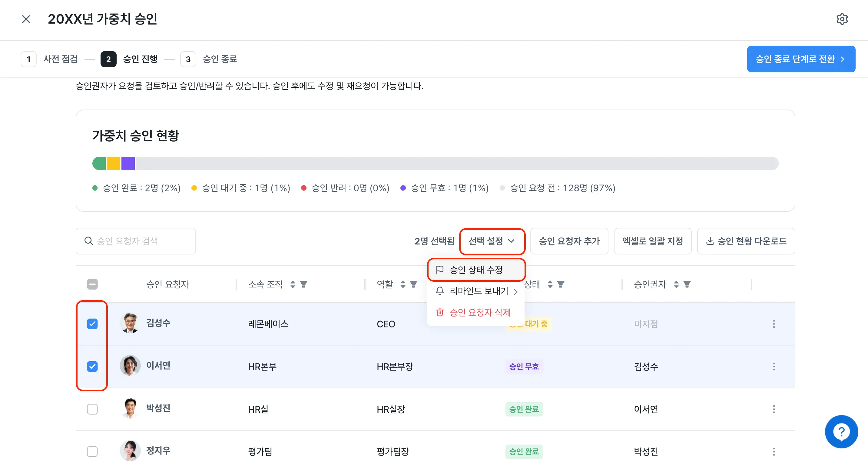Screen dimensions: 868x472
Task: Open more options for 김성수 row
Action: [x=774, y=324]
